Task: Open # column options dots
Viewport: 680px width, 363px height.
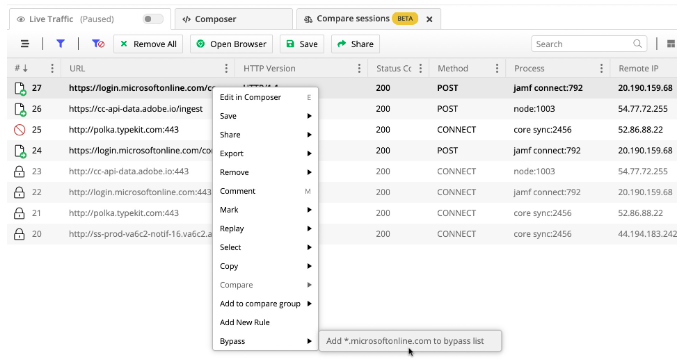Action: pos(52,69)
